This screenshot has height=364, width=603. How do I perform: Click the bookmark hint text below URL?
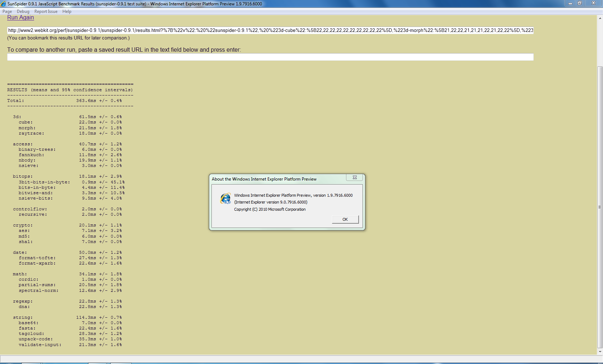click(x=69, y=38)
